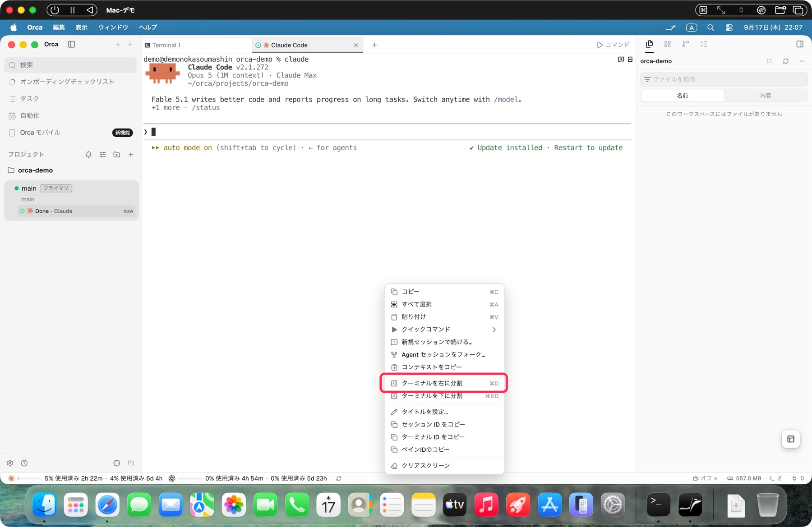Open the checklist panel icon
Screen dimensions: 812x527
(x=704, y=44)
